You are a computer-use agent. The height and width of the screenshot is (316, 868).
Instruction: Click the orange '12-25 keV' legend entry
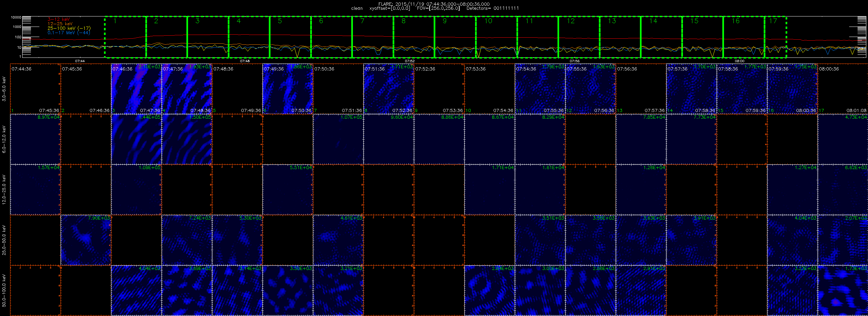click(x=60, y=24)
